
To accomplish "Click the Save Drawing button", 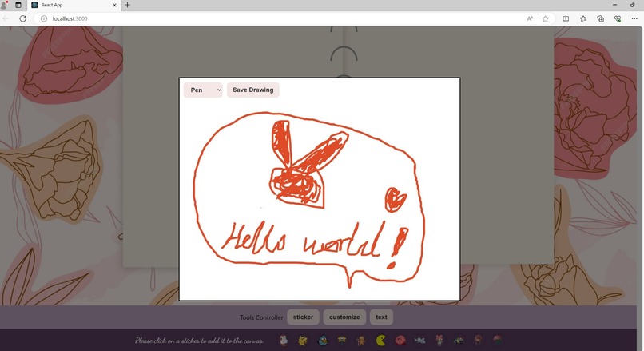I will tap(253, 90).
